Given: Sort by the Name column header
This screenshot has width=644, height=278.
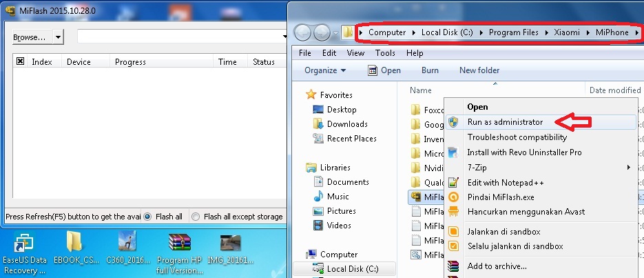Looking at the screenshot, I should tap(421, 90).
